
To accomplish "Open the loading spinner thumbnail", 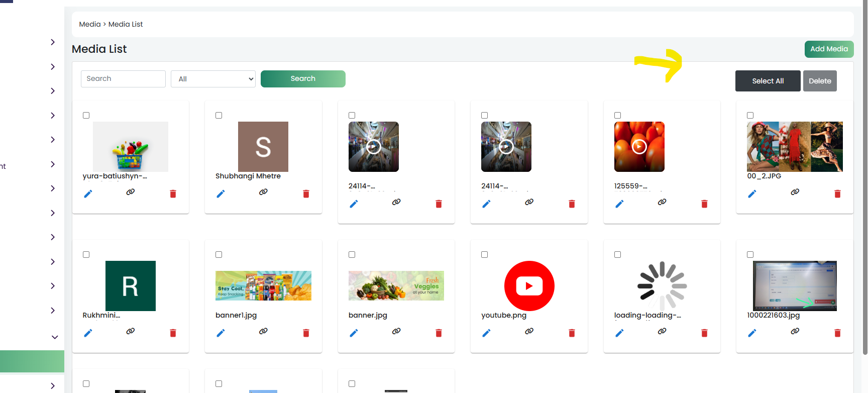I will click(662, 286).
